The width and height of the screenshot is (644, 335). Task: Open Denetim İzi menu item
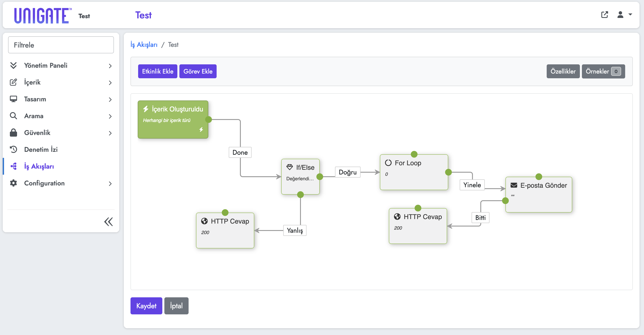click(61, 149)
